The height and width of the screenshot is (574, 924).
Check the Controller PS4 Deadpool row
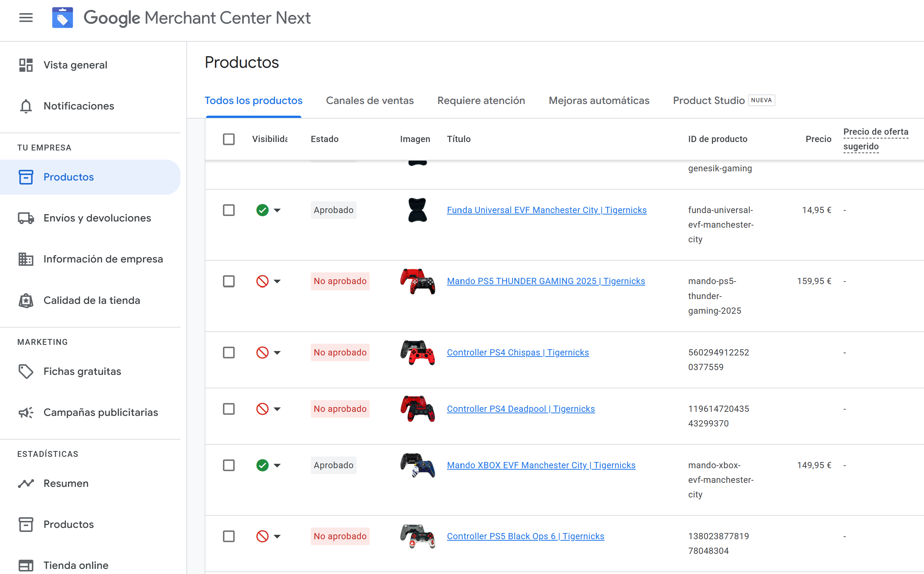tap(228, 409)
